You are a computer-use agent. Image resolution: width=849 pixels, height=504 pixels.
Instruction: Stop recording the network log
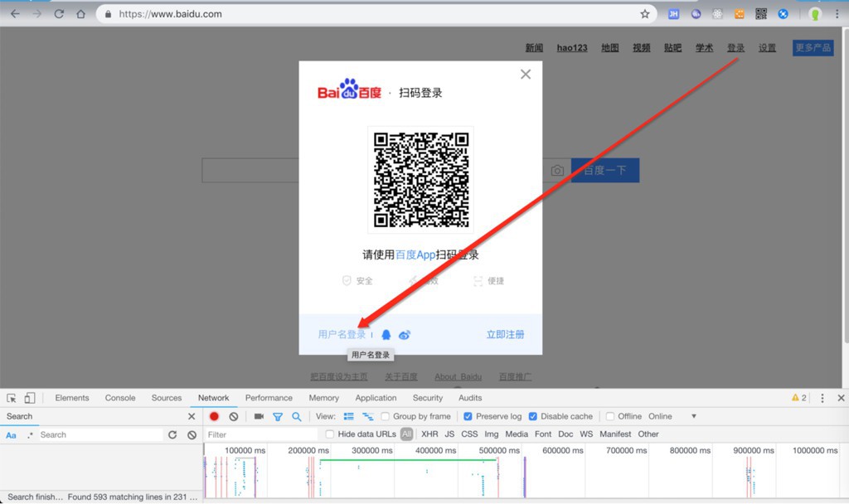pyautogui.click(x=214, y=416)
